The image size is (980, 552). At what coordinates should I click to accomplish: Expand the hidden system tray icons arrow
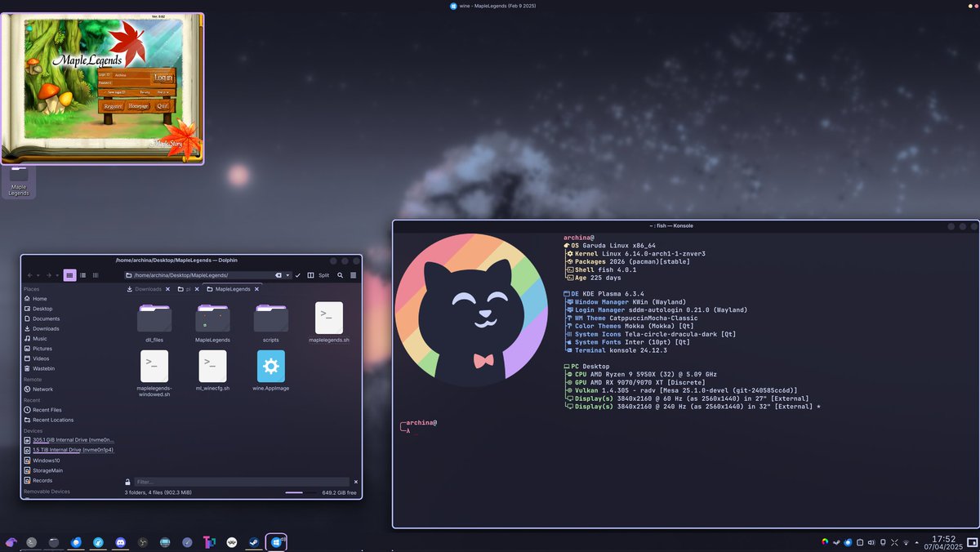pyautogui.click(x=916, y=542)
